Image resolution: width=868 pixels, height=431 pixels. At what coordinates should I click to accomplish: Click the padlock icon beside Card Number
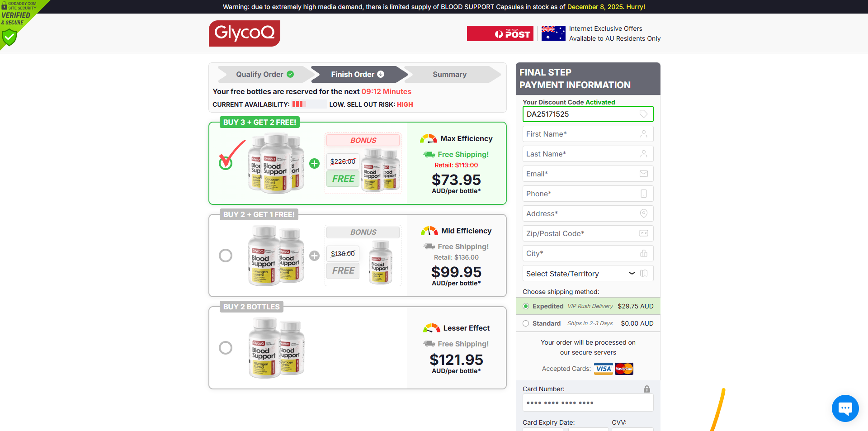(x=647, y=389)
